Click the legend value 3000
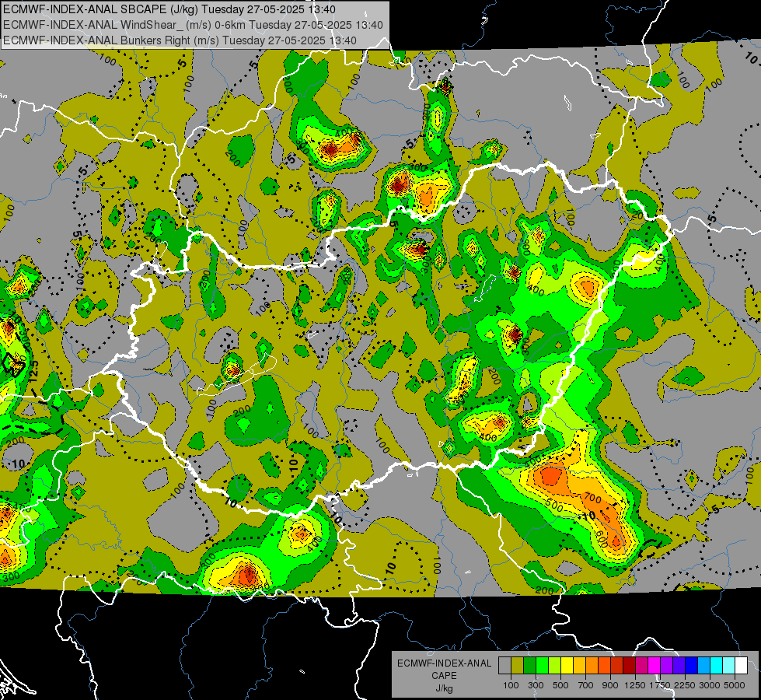Image resolution: width=761 pixels, height=700 pixels. [710, 685]
